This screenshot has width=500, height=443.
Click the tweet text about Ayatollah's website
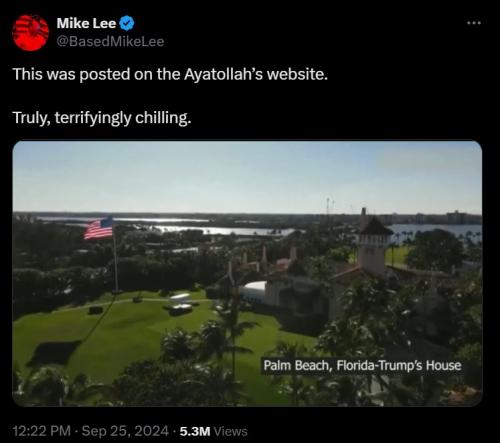pos(170,74)
